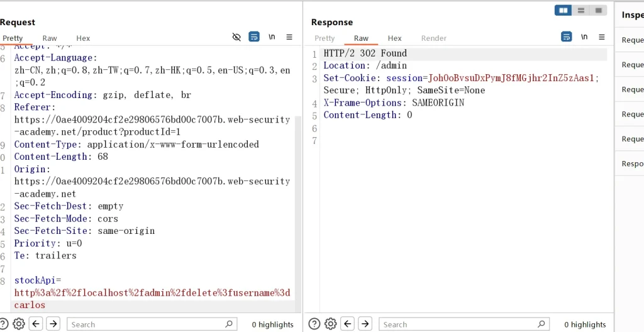Open Request tab's Hex view
Viewport: 644px width, 332px height.
click(x=83, y=38)
